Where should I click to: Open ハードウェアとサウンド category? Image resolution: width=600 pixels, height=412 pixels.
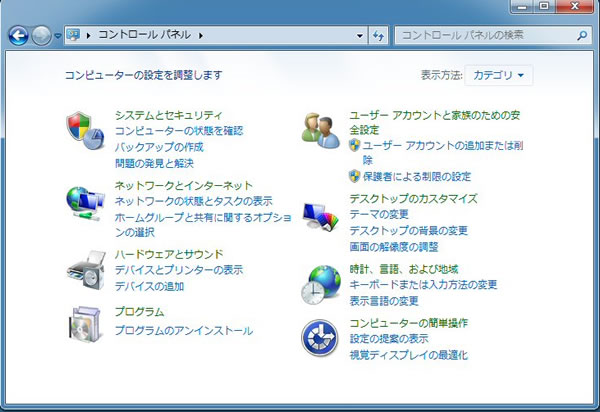(x=169, y=254)
